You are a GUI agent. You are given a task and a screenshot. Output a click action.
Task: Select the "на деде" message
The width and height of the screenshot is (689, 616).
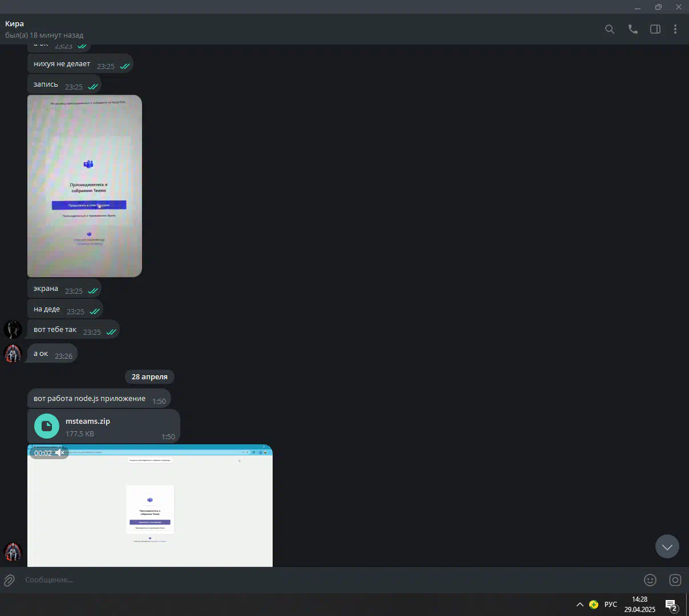(x=65, y=310)
